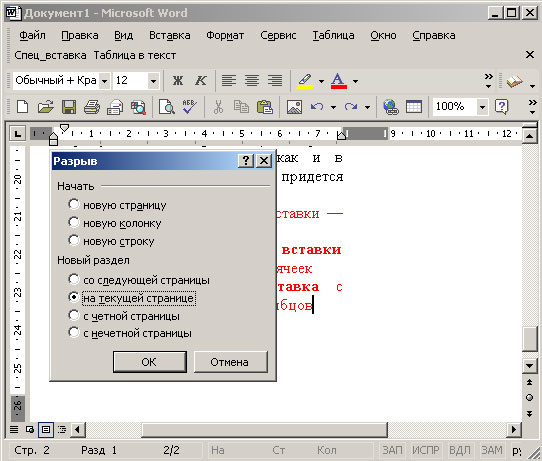Click the Paste clipboard icon

(x=265, y=107)
